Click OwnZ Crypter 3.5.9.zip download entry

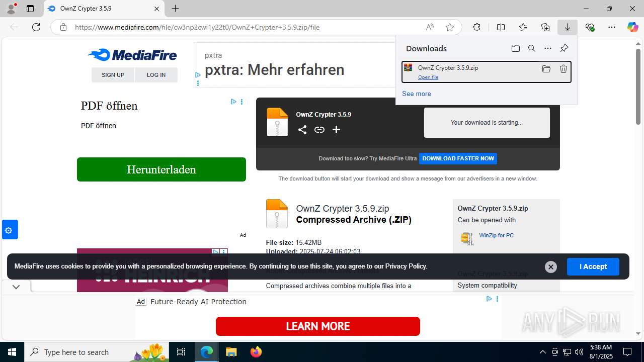(x=487, y=72)
